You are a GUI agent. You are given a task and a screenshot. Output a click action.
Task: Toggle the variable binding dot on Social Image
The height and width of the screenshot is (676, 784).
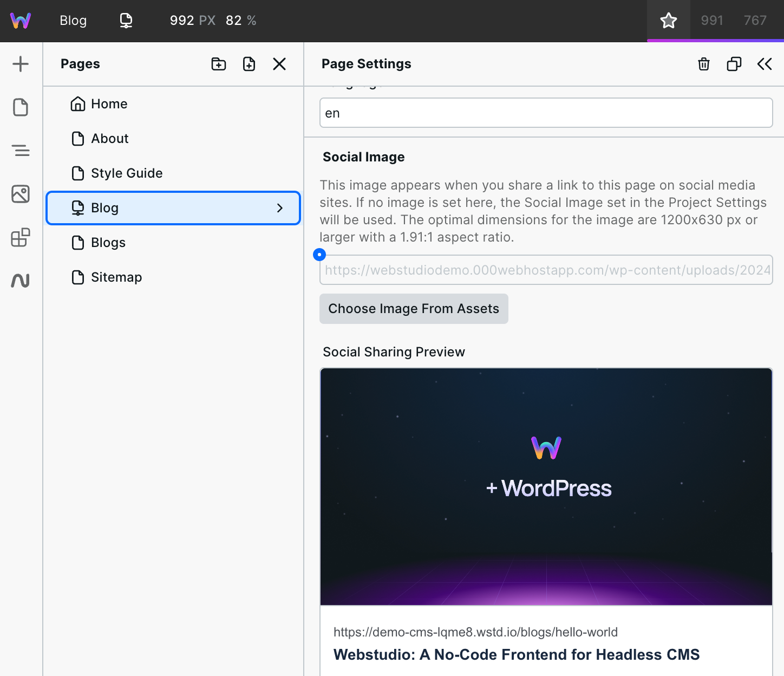pos(319,254)
